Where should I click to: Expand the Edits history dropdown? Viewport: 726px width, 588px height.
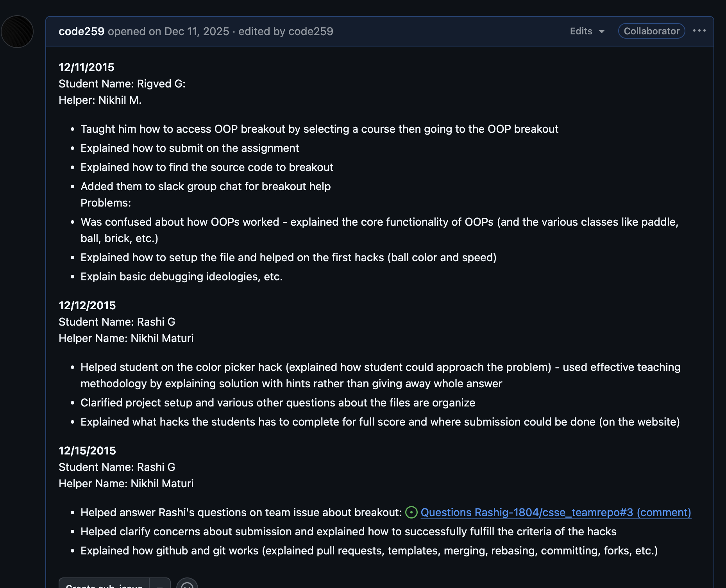(587, 31)
